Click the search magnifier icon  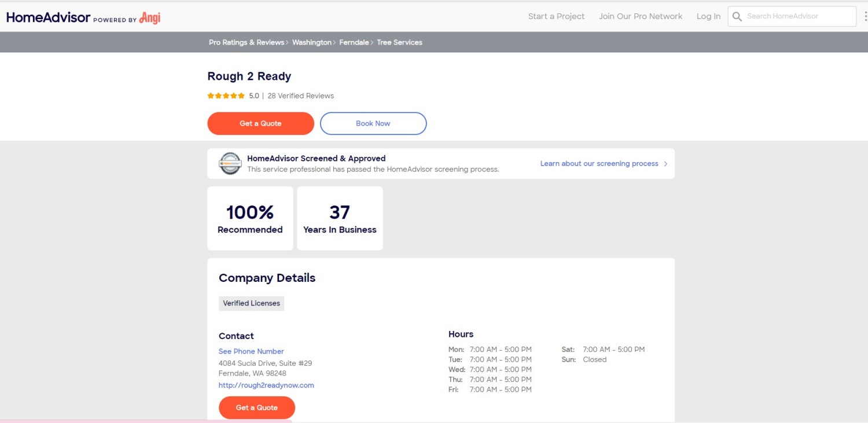pos(737,17)
